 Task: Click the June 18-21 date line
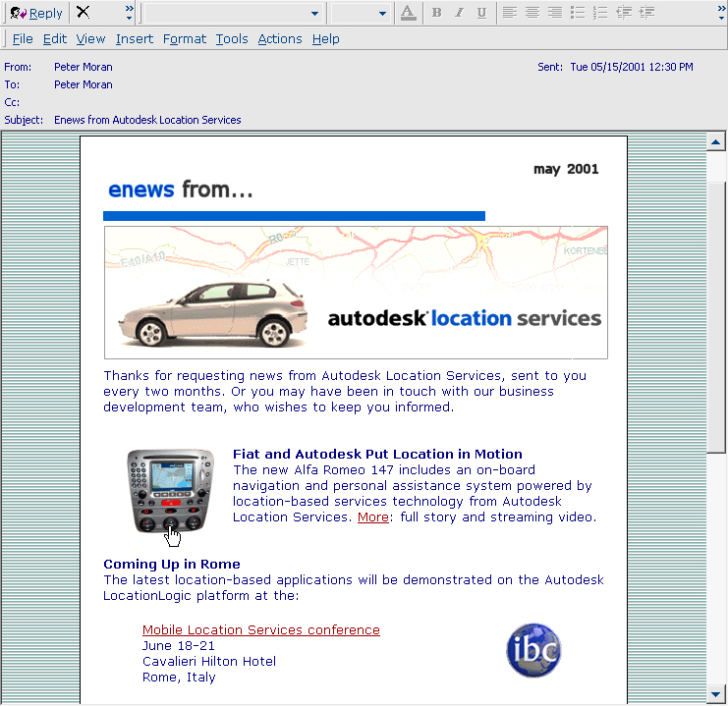[x=178, y=646]
